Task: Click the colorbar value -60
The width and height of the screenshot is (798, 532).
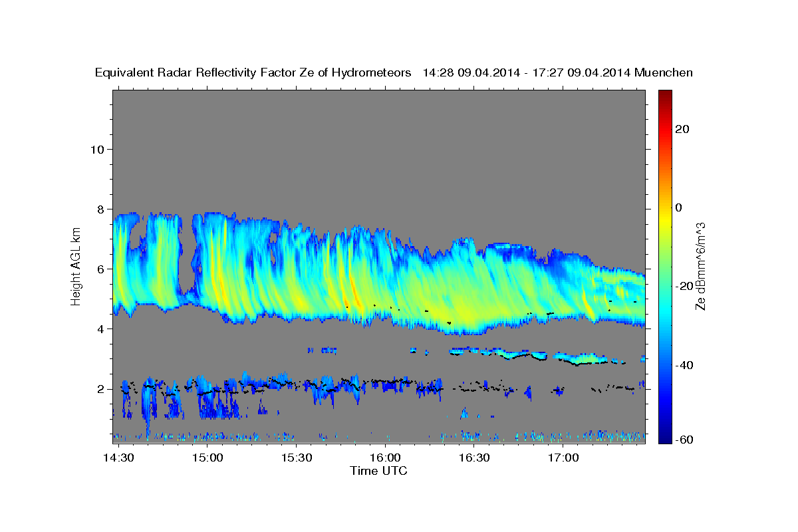Action: click(x=684, y=439)
